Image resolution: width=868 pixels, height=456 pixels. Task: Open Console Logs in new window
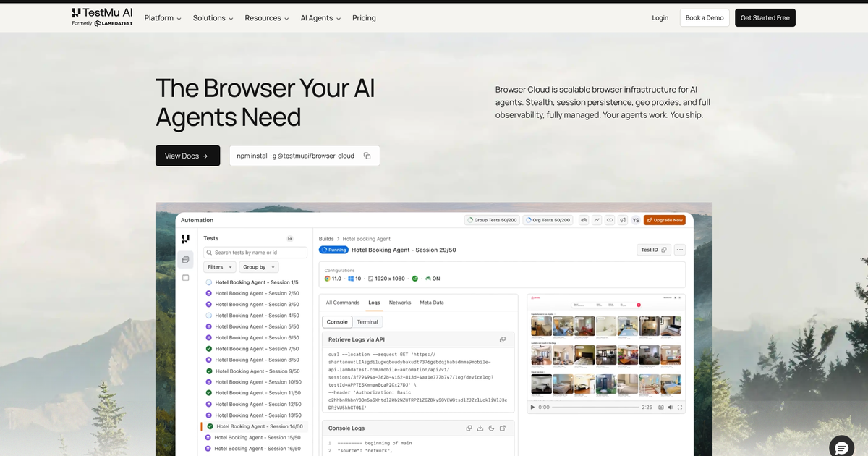(x=503, y=428)
